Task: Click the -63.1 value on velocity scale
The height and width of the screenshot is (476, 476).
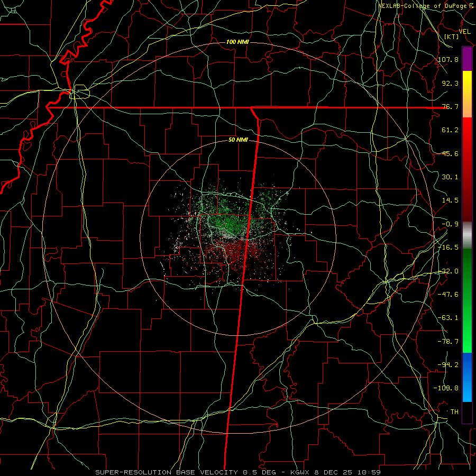Action: click(448, 318)
